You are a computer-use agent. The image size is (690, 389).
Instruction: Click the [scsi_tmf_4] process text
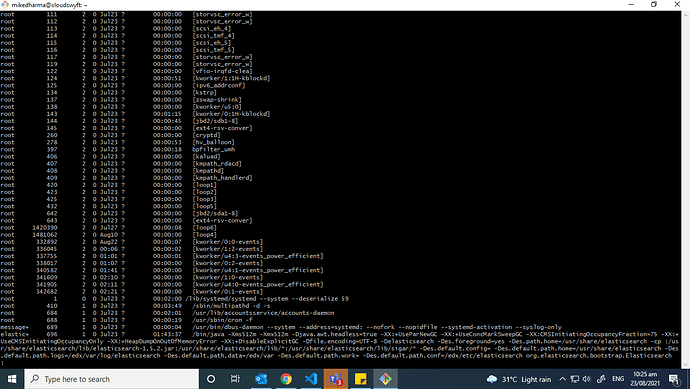(x=213, y=35)
